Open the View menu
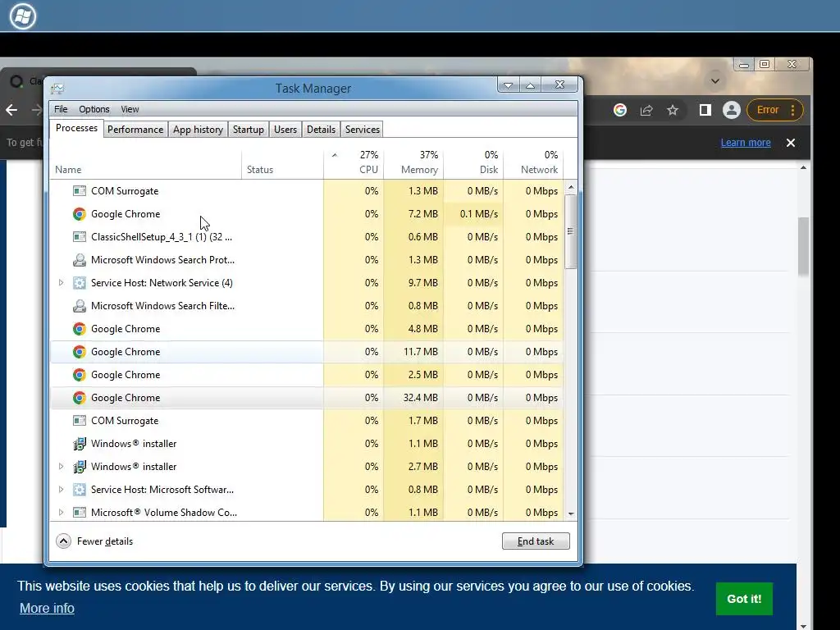The image size is (840, 630). point(130,109)
